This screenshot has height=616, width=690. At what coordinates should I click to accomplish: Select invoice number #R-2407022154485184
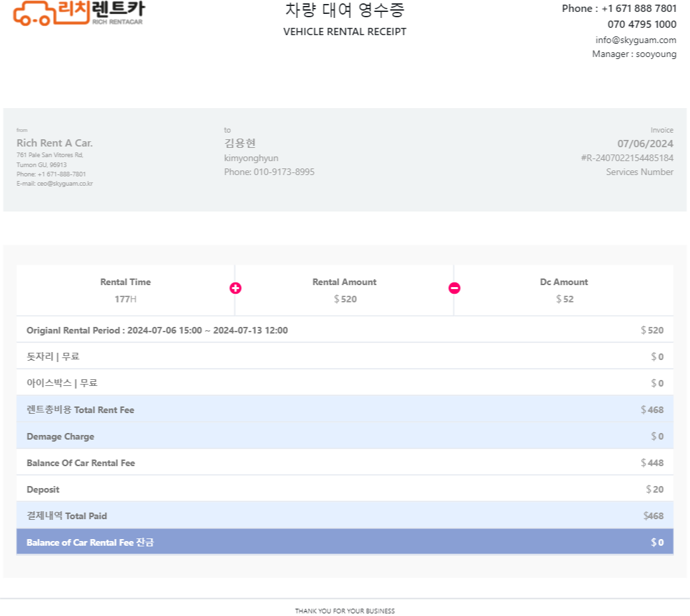coord(627,158)
